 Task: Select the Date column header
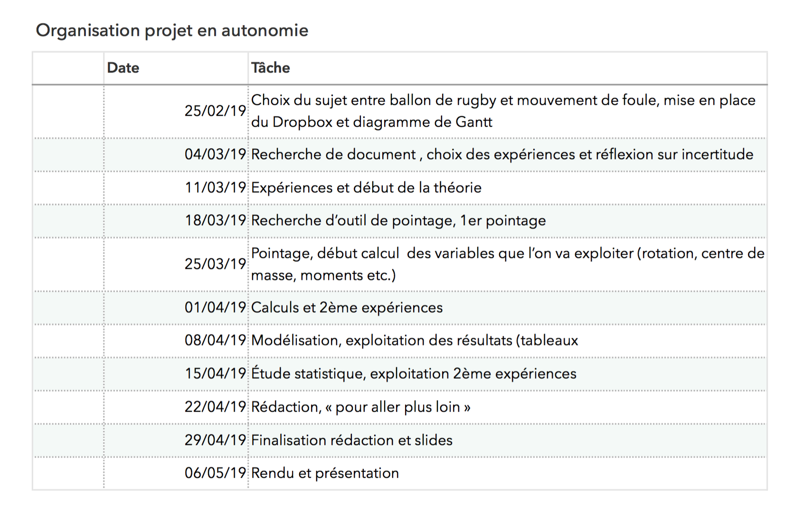[x=123, y=68]
